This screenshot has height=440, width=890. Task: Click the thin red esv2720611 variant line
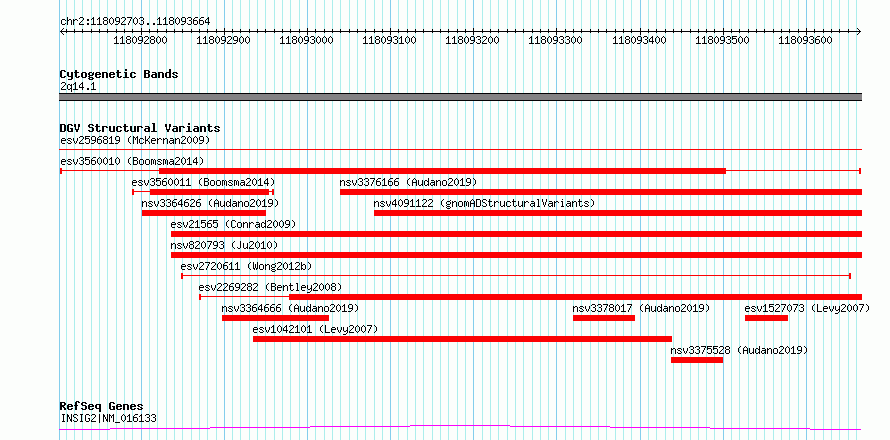click(516, 276)
